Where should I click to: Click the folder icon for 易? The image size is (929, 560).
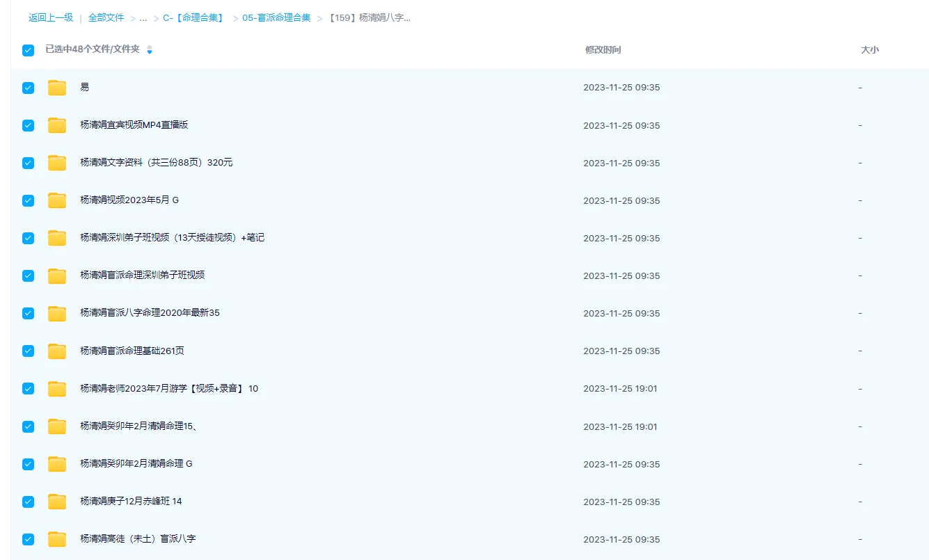point(57,88)
